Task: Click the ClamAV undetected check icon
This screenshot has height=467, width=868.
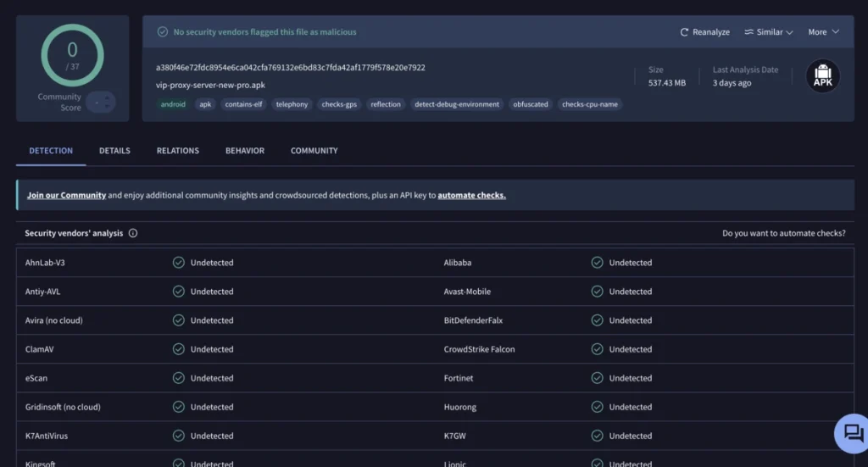Action: point(178,348)
